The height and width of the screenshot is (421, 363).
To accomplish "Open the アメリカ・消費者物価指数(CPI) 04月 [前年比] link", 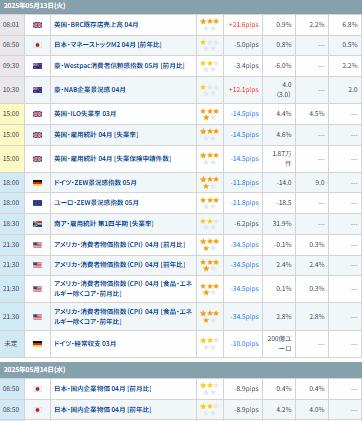I will point(120,265).
